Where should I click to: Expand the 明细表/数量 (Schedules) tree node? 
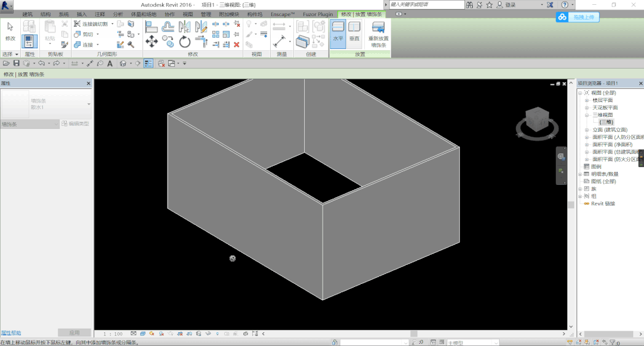click(x=580, y=174)
